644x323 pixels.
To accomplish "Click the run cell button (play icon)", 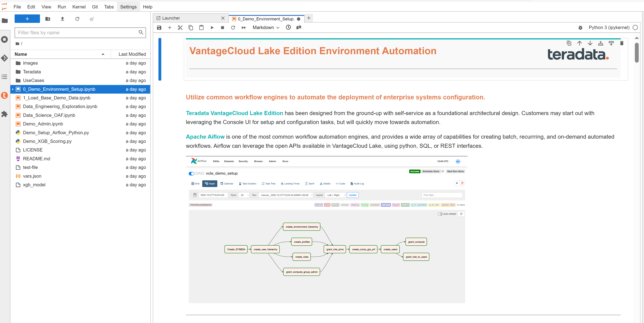I will pyautogui.click(x=212, y=27).
